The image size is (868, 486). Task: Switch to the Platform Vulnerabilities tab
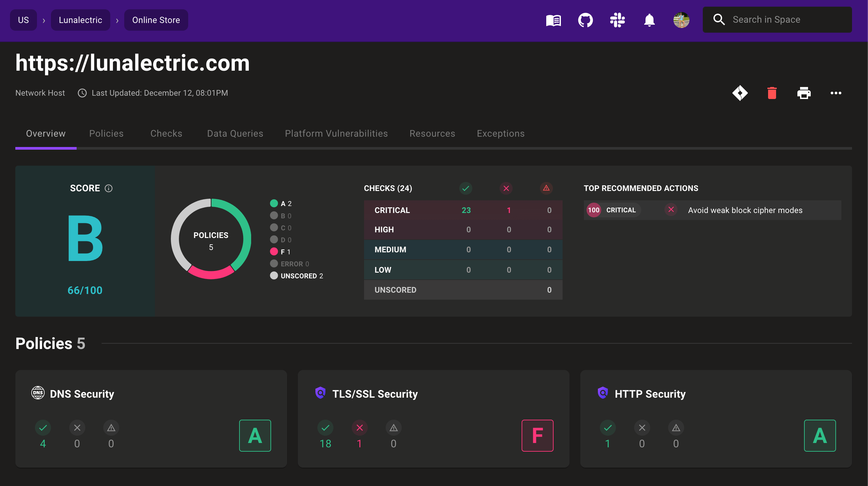[336, 134]
